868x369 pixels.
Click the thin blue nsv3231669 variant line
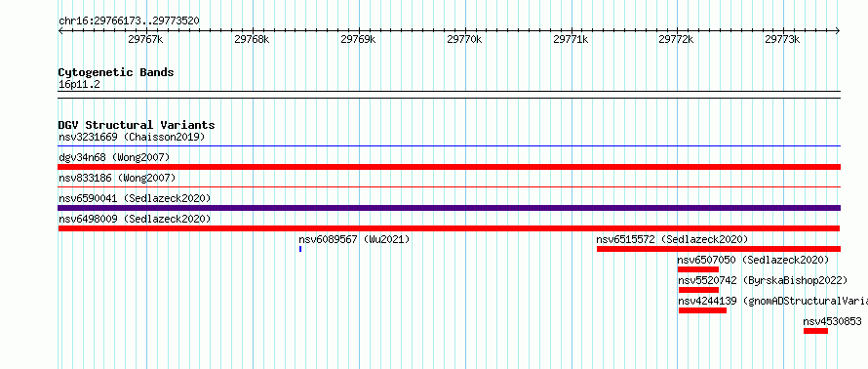pyautogui.click(x=450, y=146)
